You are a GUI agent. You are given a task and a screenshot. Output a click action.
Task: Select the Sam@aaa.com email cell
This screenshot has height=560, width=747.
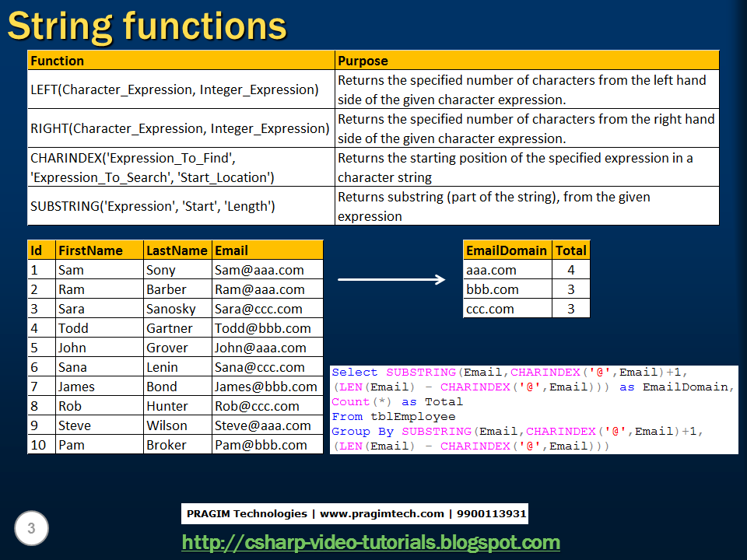(x=267, y=270)
